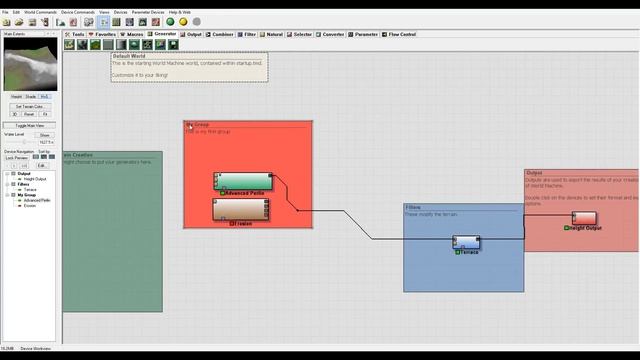Click the preview Fit button
This screenshot has width=640, height=360.
click(x=45, y=114)
